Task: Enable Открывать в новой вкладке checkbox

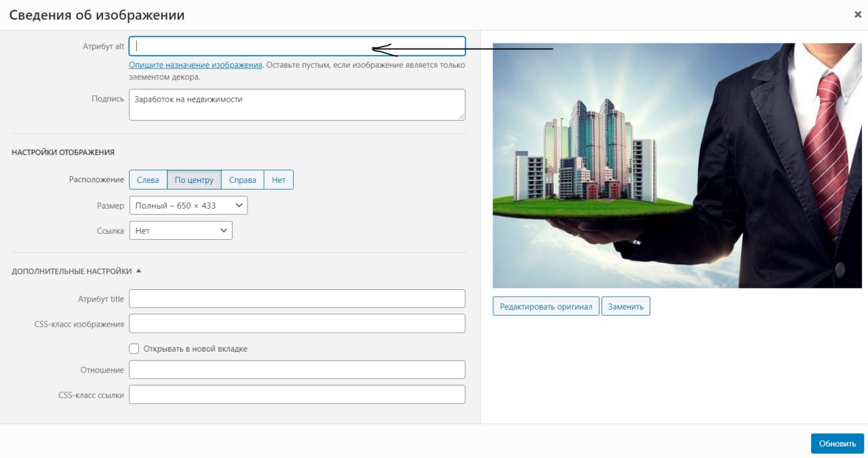Action: point(134,349)
